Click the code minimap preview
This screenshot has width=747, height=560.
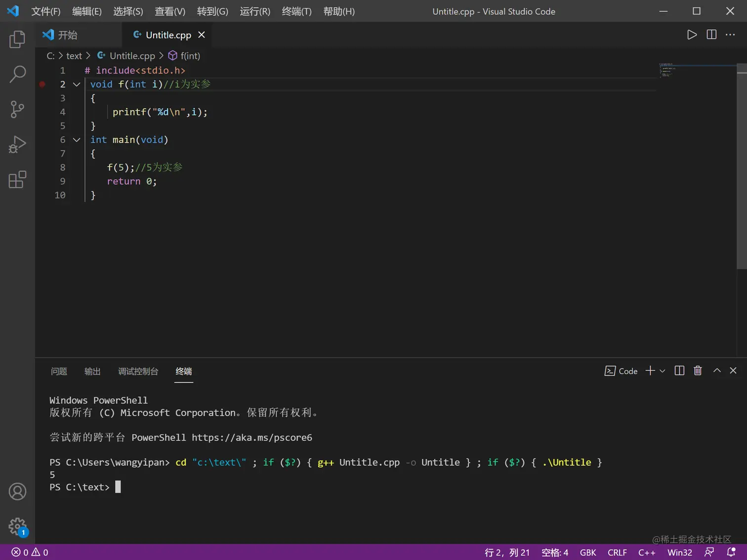(x=667, y=70)
